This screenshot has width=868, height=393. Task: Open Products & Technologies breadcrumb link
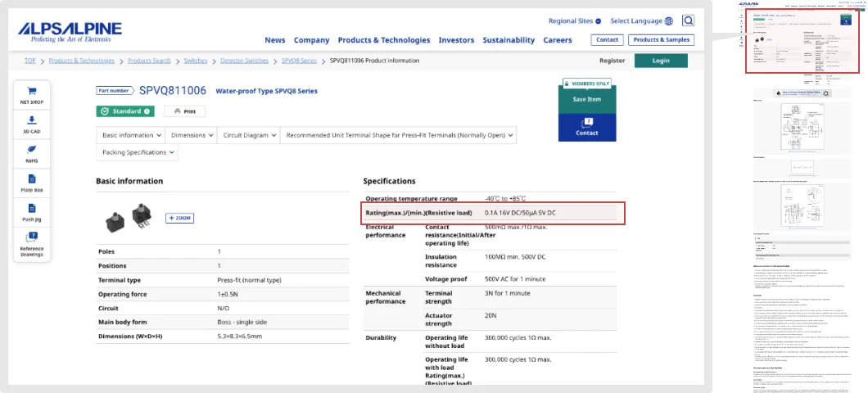(82, 61)
